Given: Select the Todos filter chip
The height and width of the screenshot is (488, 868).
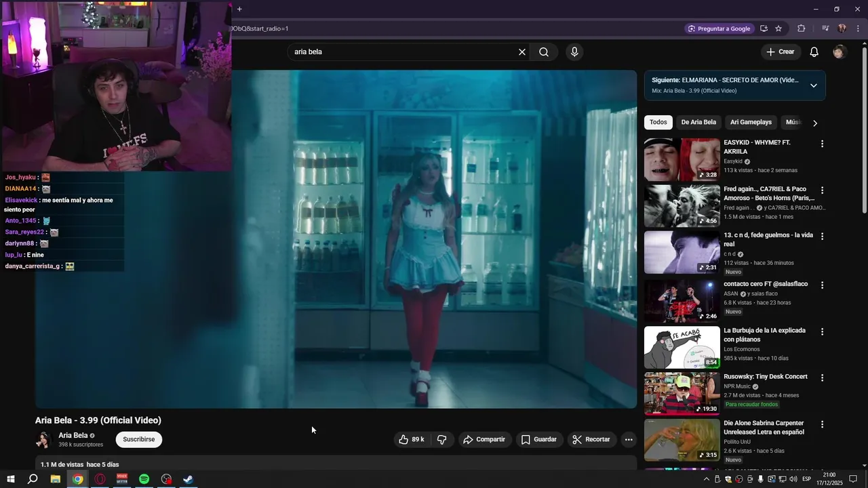Looking at the screenshot, I should click(658, 123).
